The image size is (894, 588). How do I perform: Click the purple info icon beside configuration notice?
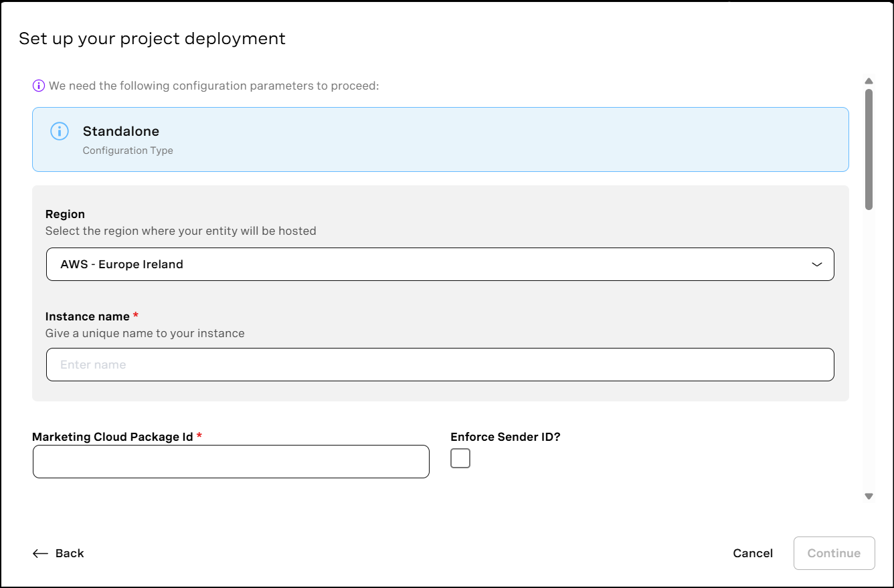(x=39, y=86)
